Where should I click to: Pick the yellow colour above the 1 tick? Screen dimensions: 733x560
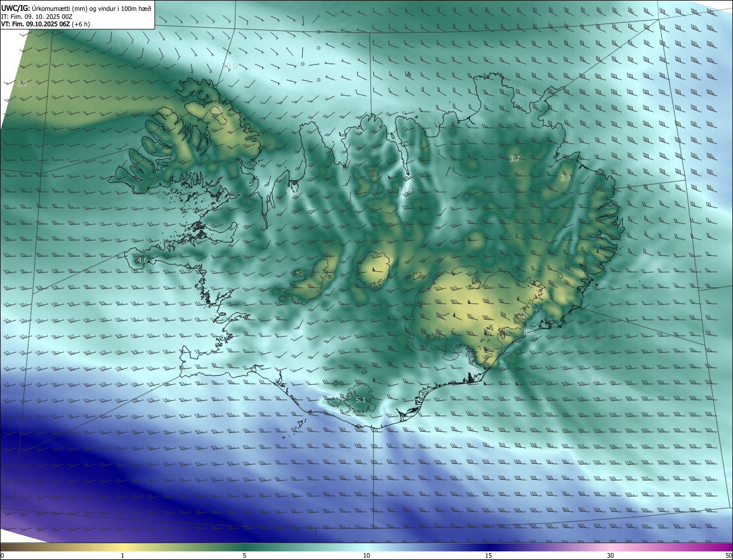pyautogui.click(x=123, y=547)
